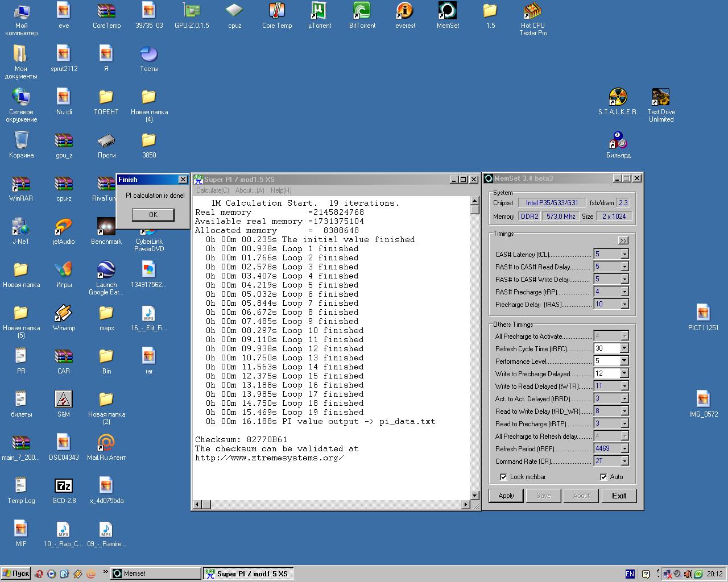This screenshot has width=728, height=582.
Task: Expand the quick launch chevron on taskbar
Action: [105, 572]
